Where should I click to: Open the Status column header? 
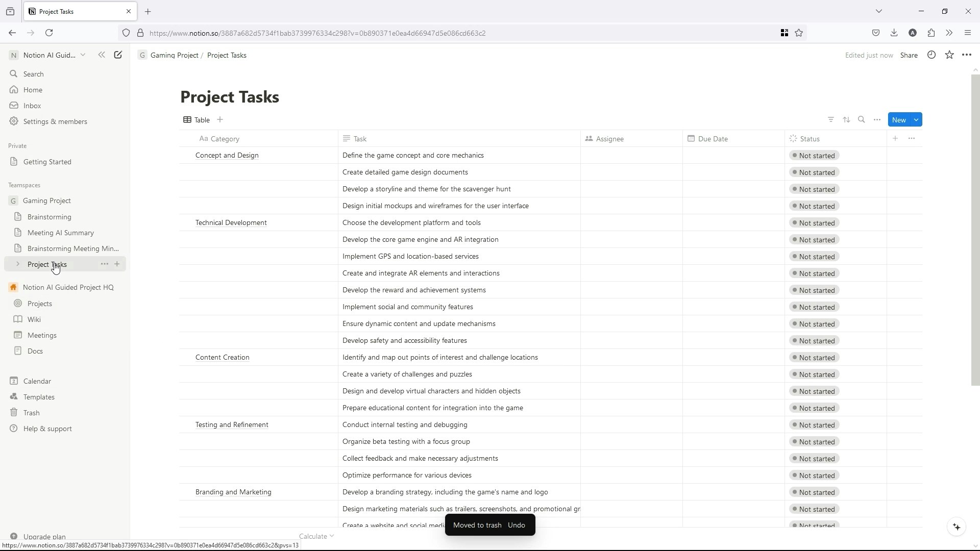click(x=810, y=139)
